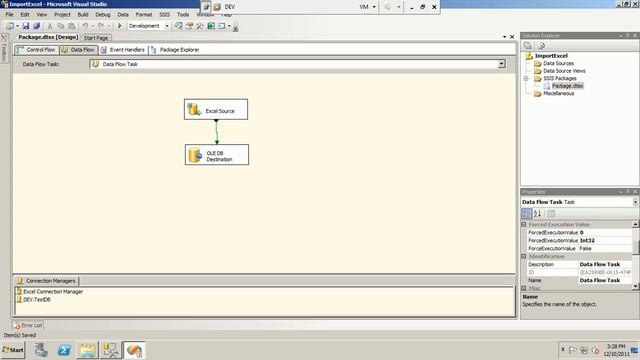Open the New Project dropdown arrow

click(x=17, y=26)
